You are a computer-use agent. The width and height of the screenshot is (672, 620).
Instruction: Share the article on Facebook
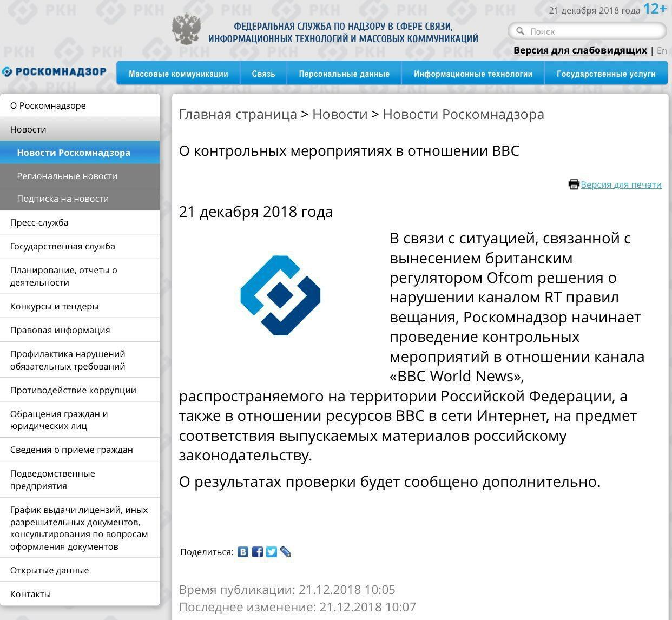pyautogui.click(x=258, y=552)
